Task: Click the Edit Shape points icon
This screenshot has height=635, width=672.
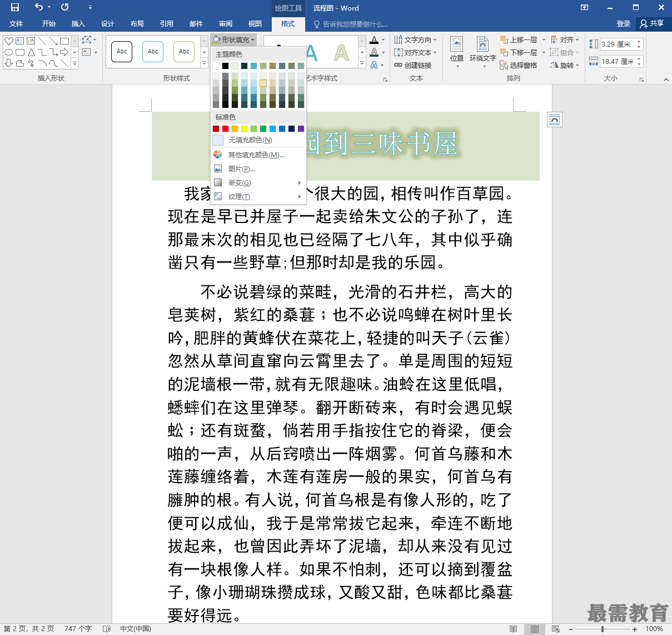Action: click(87, 40)
